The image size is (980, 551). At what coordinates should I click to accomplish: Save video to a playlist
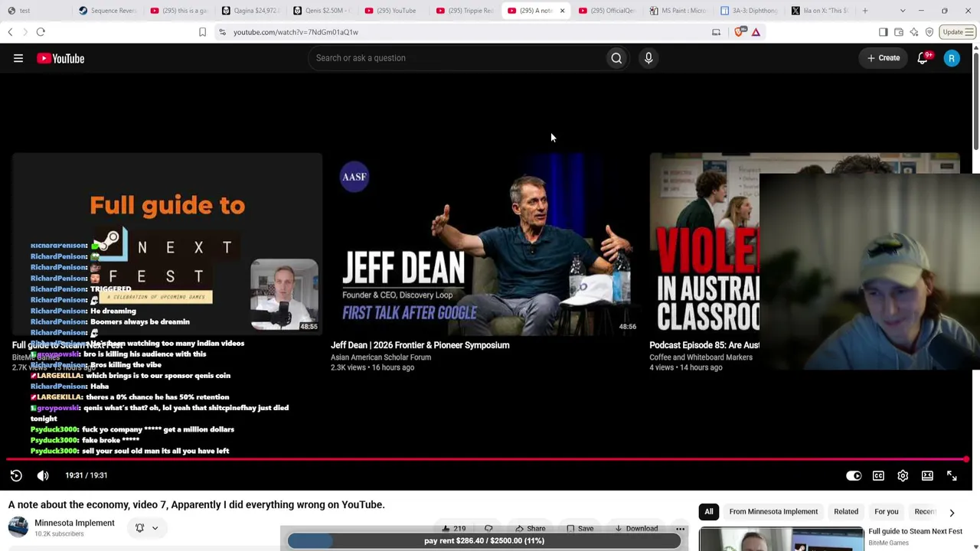tap(580, 529)
